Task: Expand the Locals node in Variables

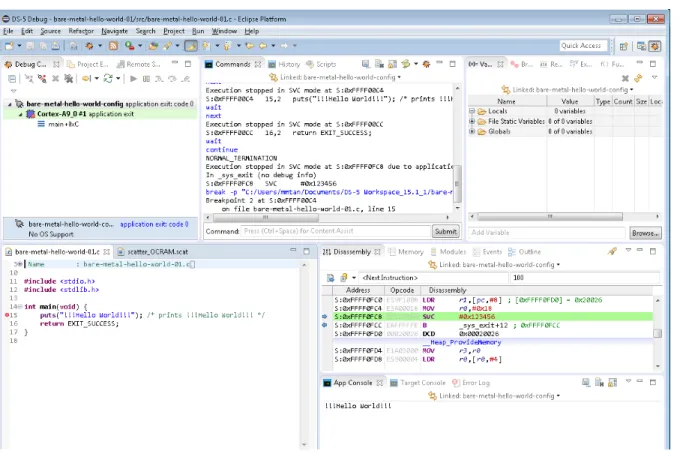Action: click(x=472, y=111)
